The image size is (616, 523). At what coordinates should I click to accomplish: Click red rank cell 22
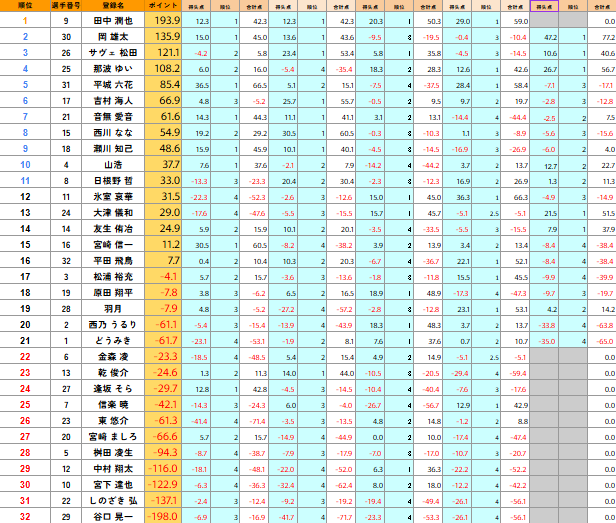click(25, 357)
